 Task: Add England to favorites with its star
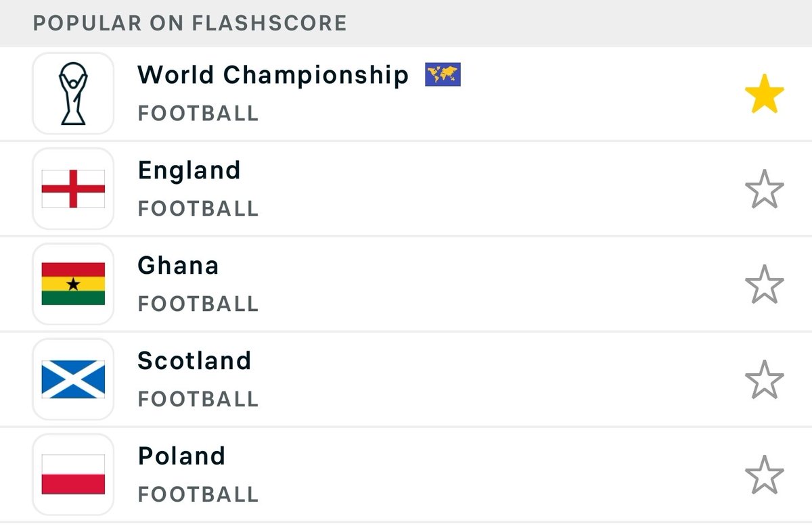(764, 189)
